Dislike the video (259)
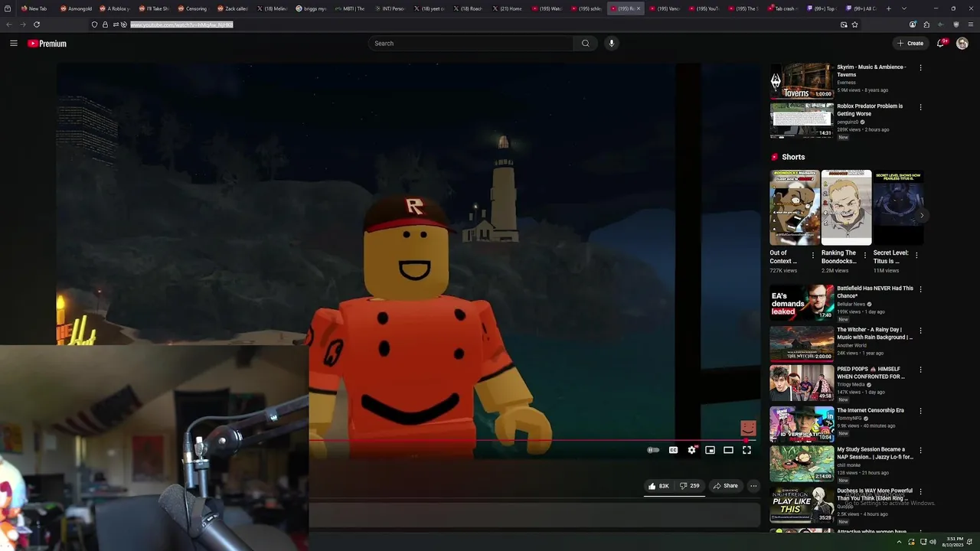 click(x=690, y=486)
